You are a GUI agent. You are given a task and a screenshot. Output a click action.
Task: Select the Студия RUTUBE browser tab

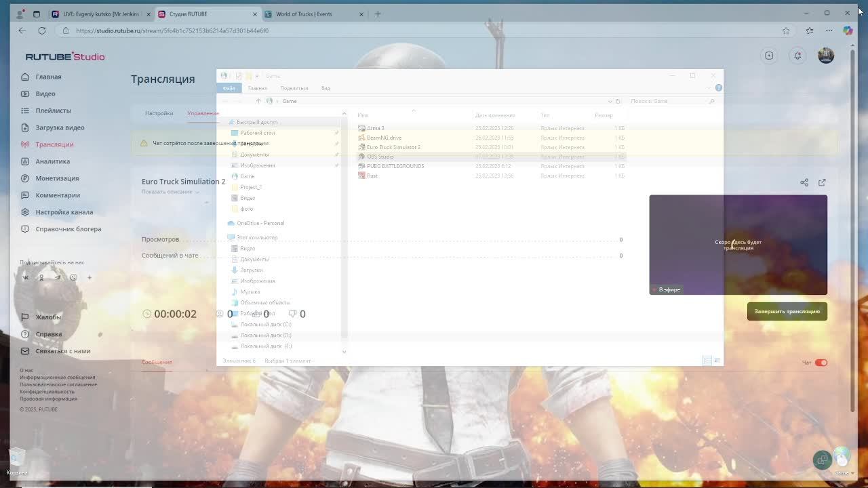(207, 14)
